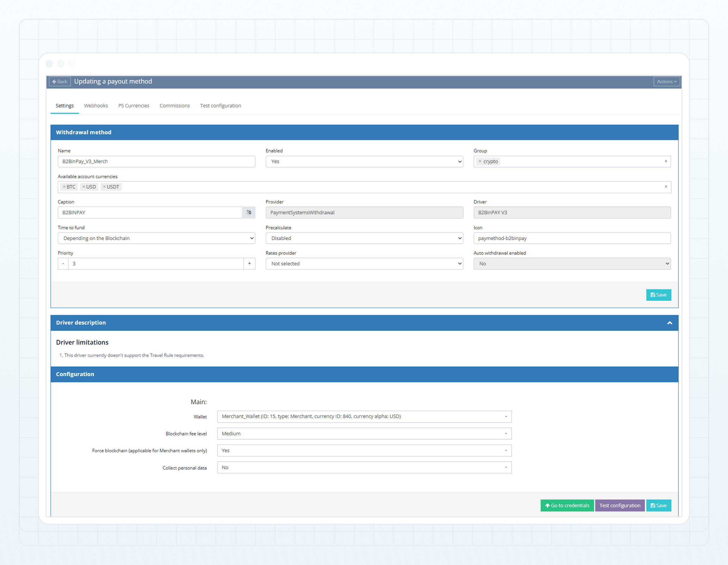Image resolution: width=728 pixels, height=565 pixels.
Task: Click the Travel Rule limitation text
Action: coord(134,355)
